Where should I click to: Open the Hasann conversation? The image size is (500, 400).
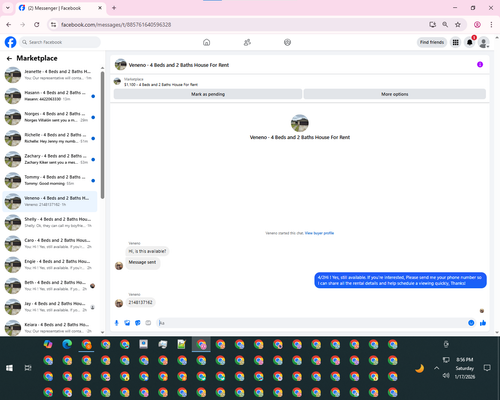point(50,96)
